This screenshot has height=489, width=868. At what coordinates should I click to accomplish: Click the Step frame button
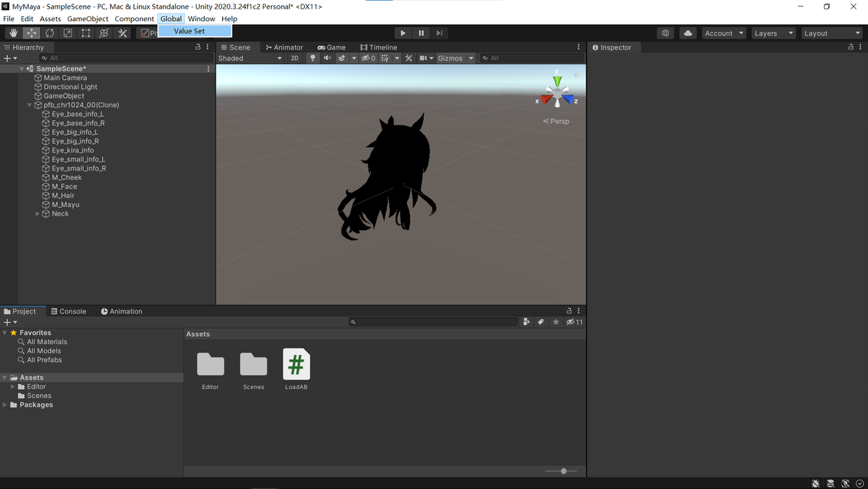pyautogui.click(x=440, y=34)
